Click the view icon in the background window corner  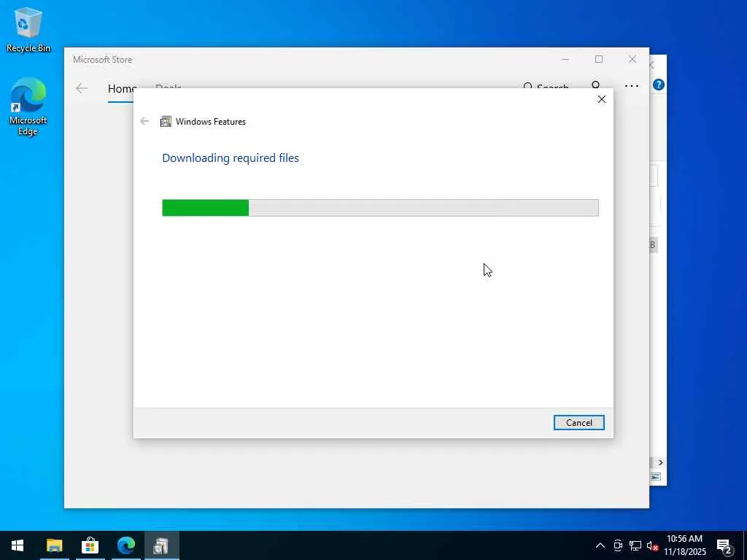656,477
